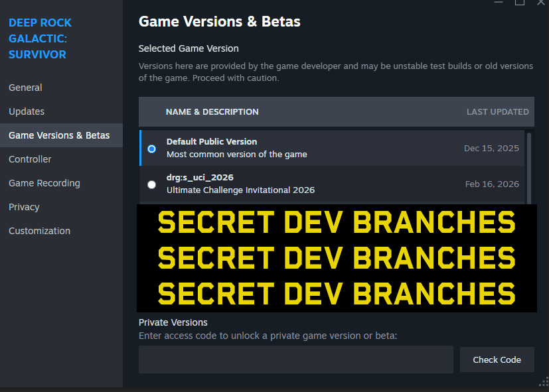
Task: Focus the private access code field
Action: 296,359
